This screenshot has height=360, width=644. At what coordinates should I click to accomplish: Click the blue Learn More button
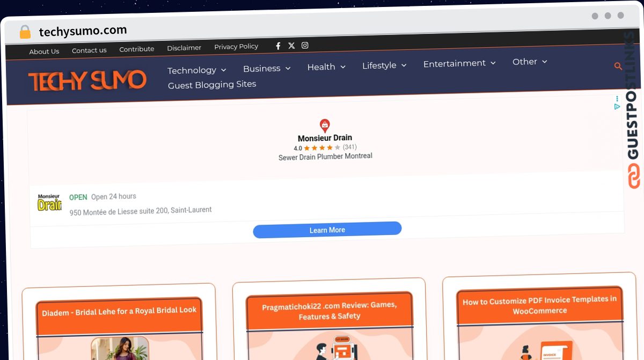(327, 229)
